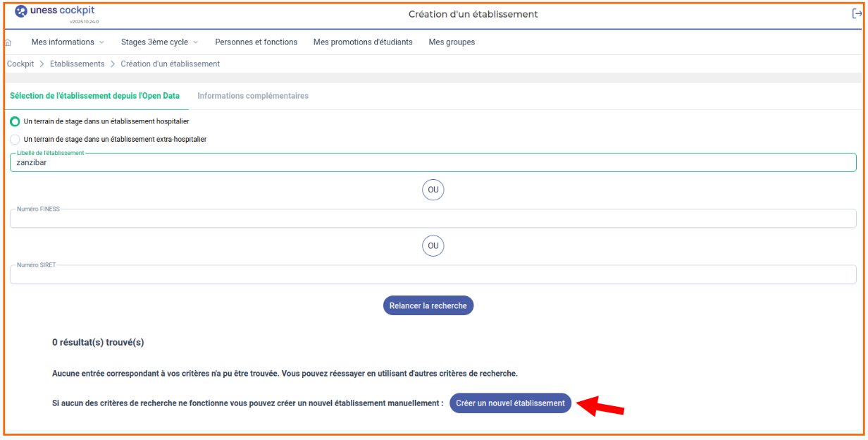The height and width of the screenshot is (440, 868).
Task: Focus the Numéro FINESS input field
Action: tap(433, 219)
